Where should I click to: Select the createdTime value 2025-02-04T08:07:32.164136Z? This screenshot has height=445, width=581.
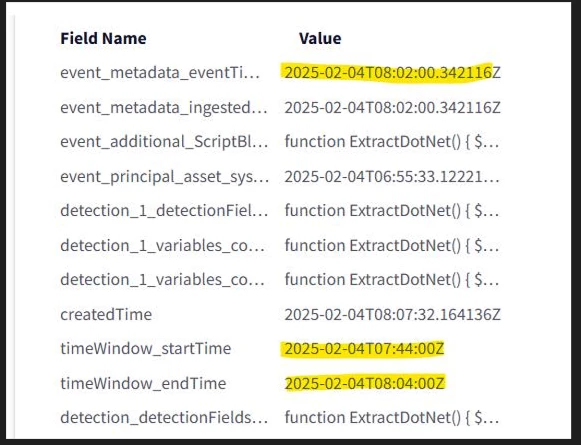coord(392,315)
